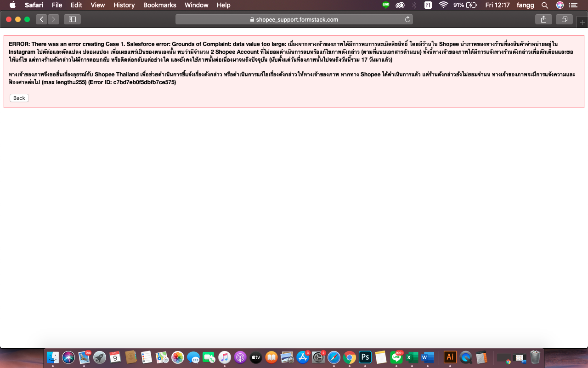Image resolution: width=588 pixels, height=368 pixels.
Task: Open Photos in the Dock
Action: [178, 357]
